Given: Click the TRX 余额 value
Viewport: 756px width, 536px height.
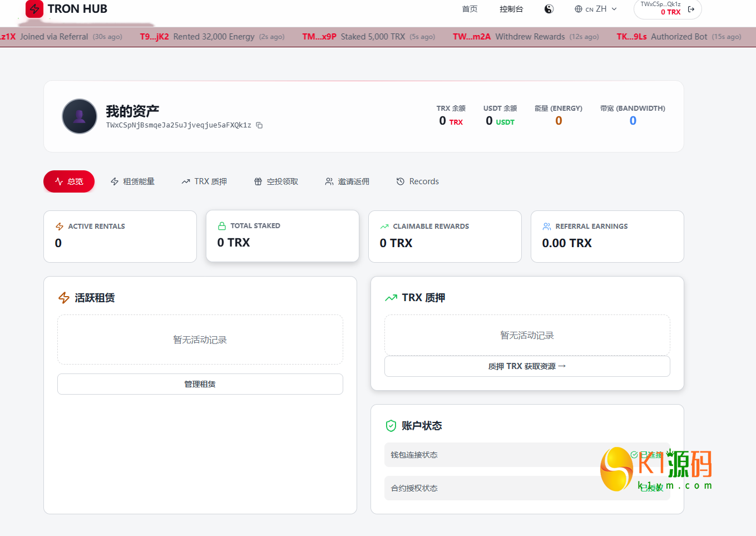Looking at the screenshot, I should pyautogui.click(x=451, y=121).
